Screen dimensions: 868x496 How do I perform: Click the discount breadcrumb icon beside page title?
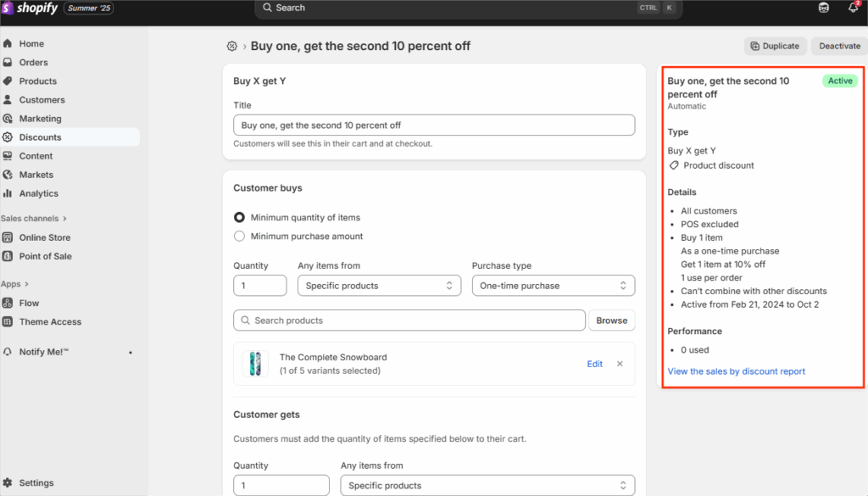(232, 46)
